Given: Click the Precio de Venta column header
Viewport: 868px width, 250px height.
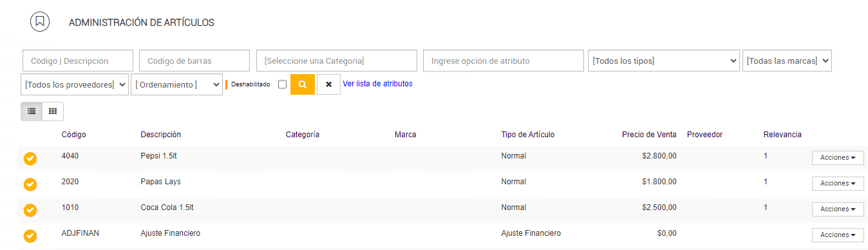Looking at the screenshot, I should [x=649, y=135].
